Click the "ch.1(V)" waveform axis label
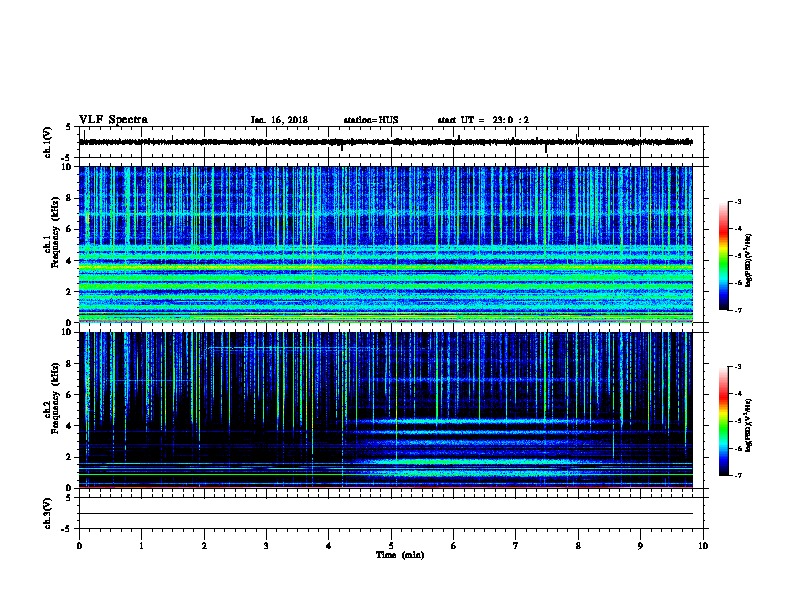Viewport: 792px width, 612px height. (x=47, y=142)
